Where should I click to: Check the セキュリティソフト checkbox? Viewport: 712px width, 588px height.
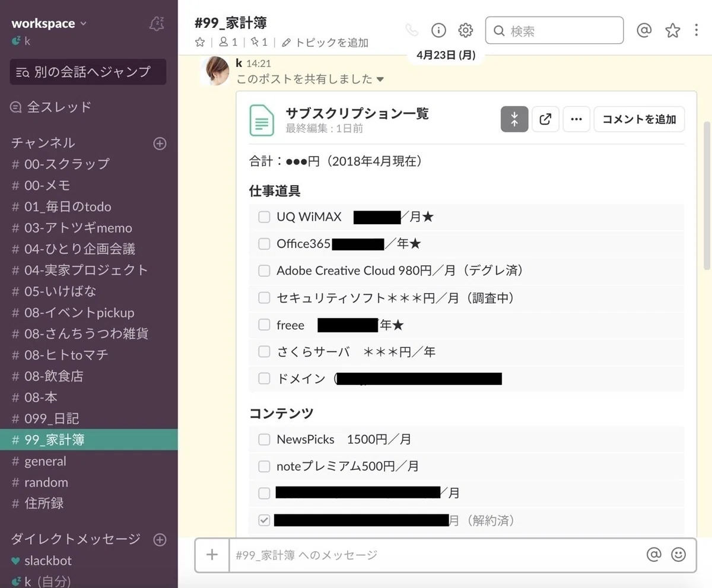(x=264, y=298)
